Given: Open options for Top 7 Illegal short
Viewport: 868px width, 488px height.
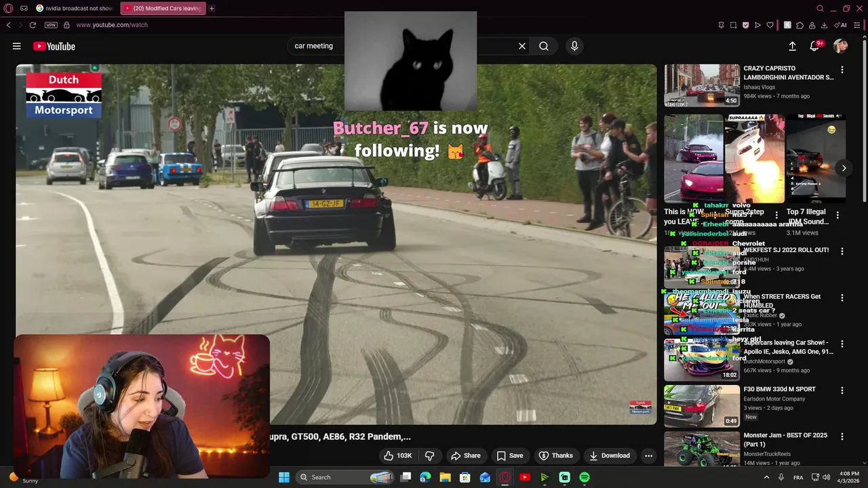Looking at the screenshot, I should tap(837, 215).
